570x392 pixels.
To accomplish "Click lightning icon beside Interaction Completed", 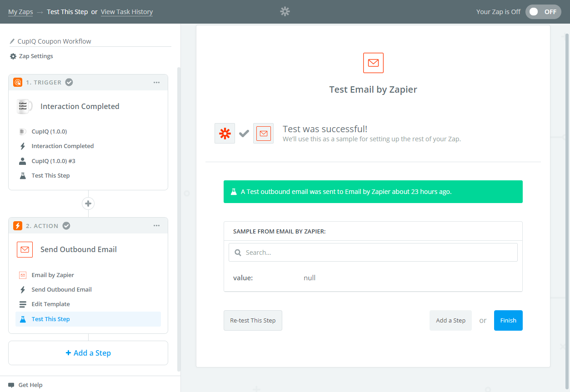I will coord(22,146).
